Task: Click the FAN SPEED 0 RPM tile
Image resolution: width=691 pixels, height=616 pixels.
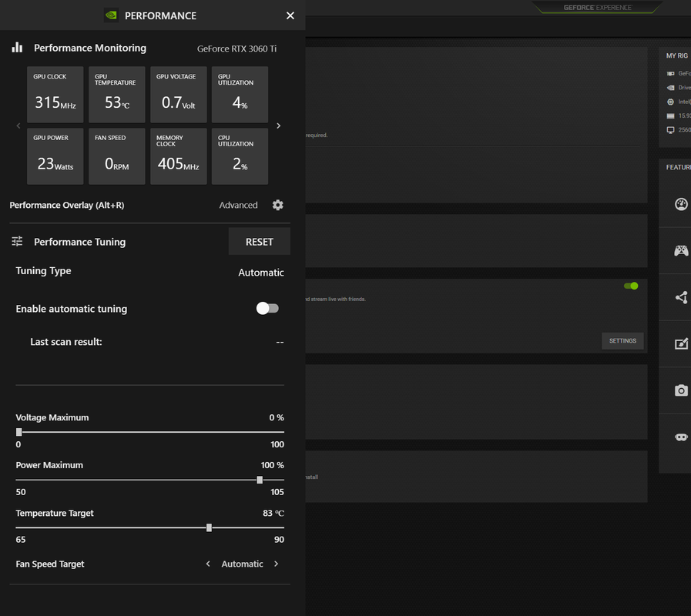Action: 117,156
